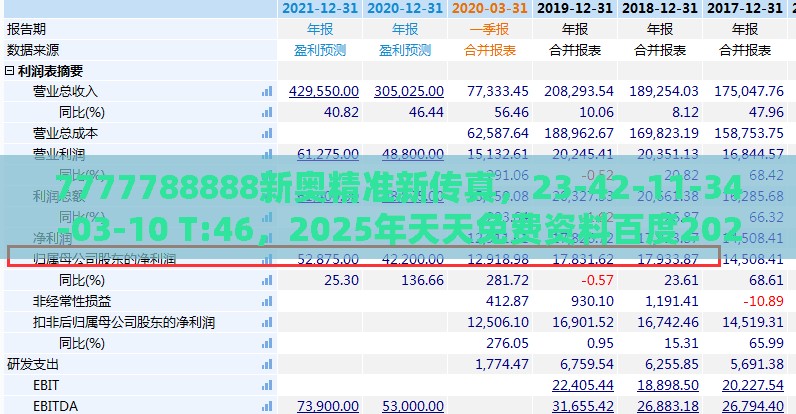Open the 52,875.00 net profit link
The width and height of the screenshot is (796, 414).
click(328, 259)
